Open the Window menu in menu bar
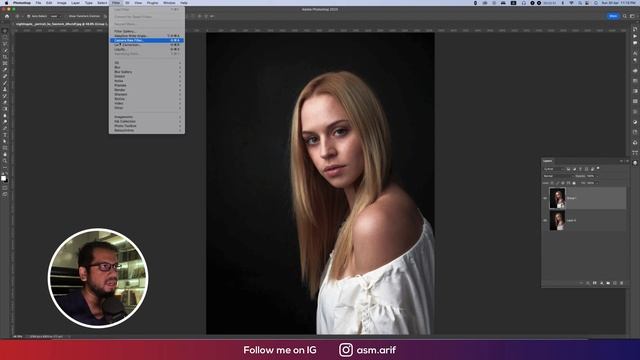Viewport: 640px width, 360px height. click(x=169, y=3)
